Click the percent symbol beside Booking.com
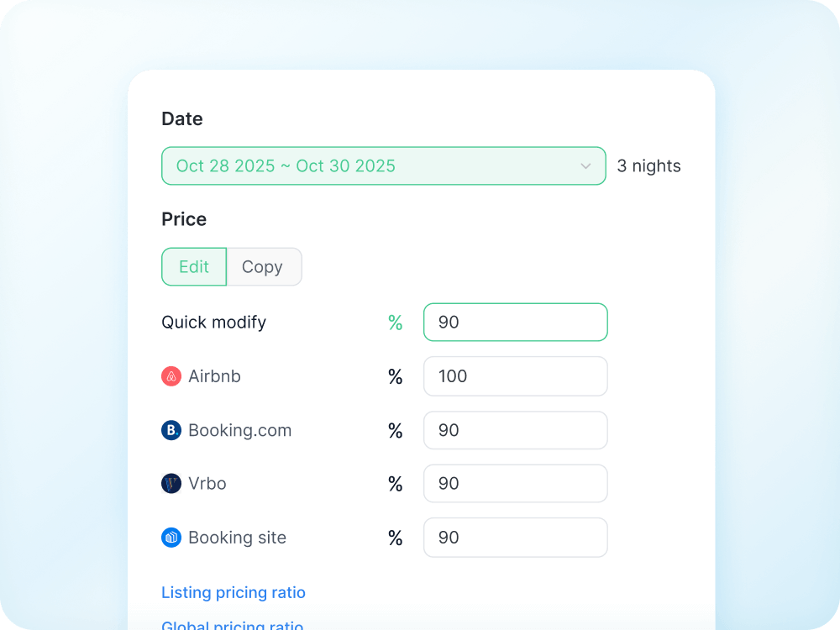Screen dimensions: 840x630 (395, 430)
